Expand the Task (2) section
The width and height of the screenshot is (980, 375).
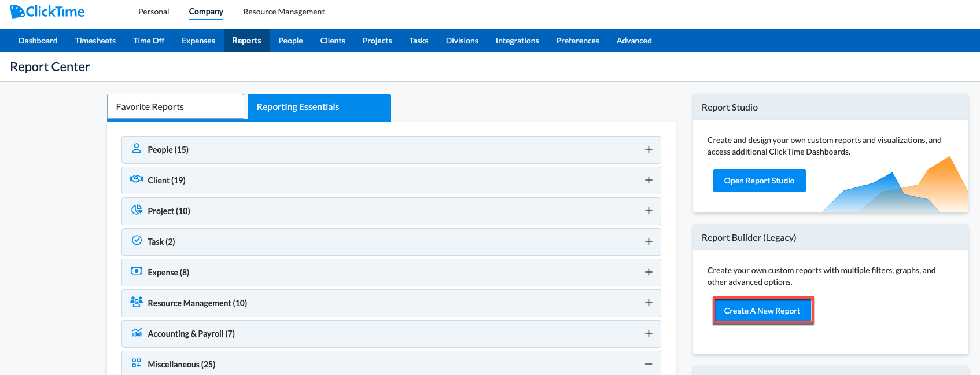coord(649,241)
